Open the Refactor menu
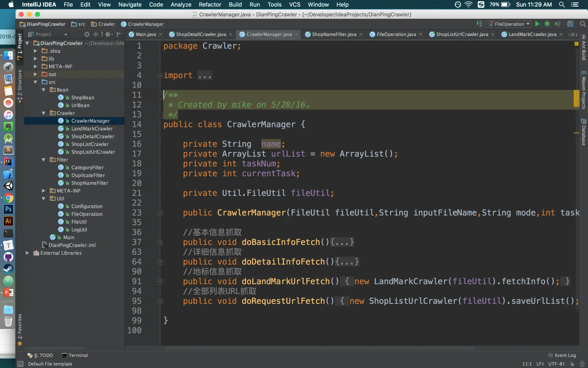 coord(209,5)
